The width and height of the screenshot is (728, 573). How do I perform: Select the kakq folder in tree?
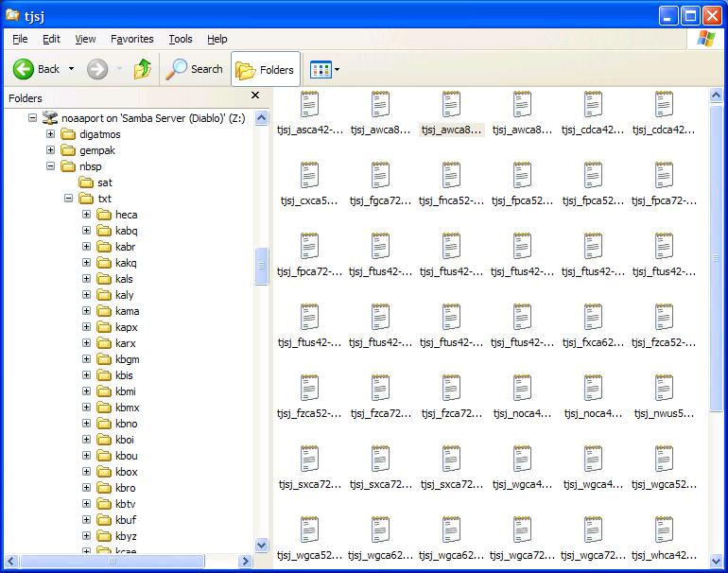[117, 263]
